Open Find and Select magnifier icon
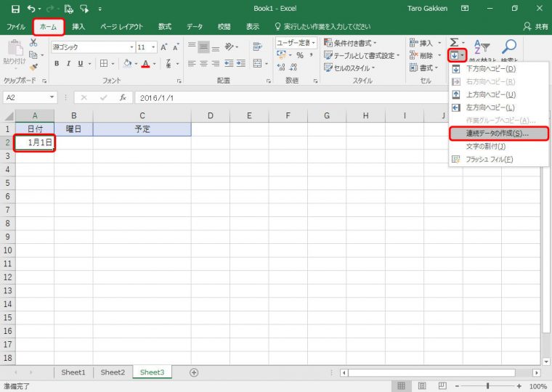This screenshot has width=552, height=392. pyautogui.click(x=509, y=46)
